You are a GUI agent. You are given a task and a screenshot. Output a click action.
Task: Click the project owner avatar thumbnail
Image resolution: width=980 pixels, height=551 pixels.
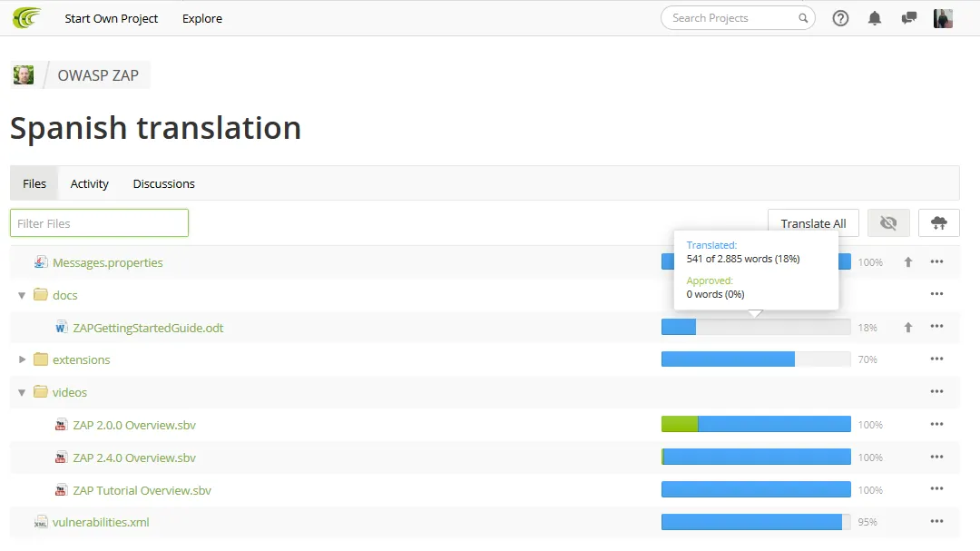[24, 75]
